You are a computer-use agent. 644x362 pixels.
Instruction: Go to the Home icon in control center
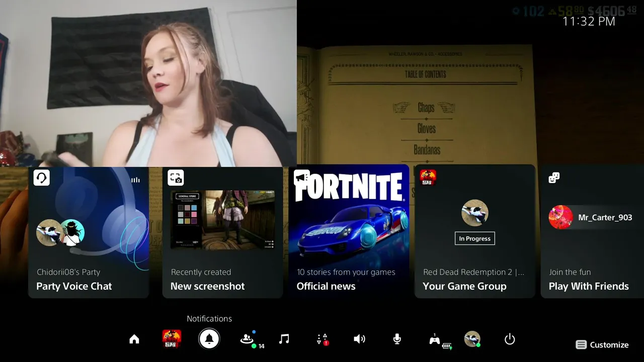[x=134, y=339]
